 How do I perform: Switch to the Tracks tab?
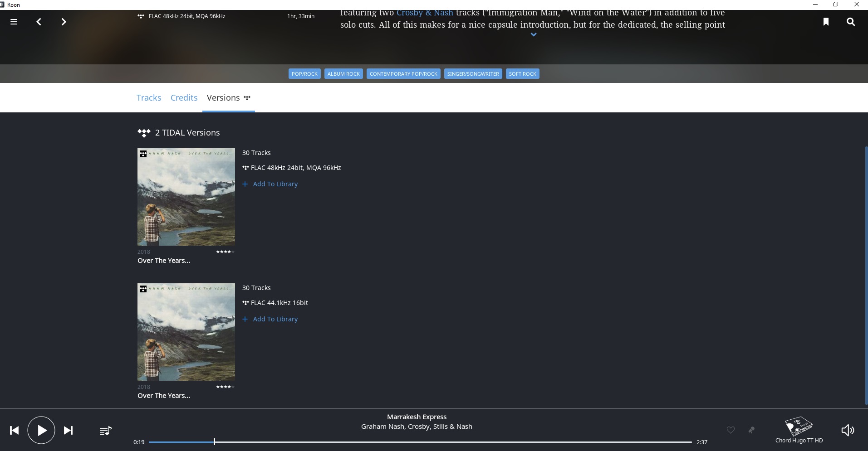click(x=149, y=97)
